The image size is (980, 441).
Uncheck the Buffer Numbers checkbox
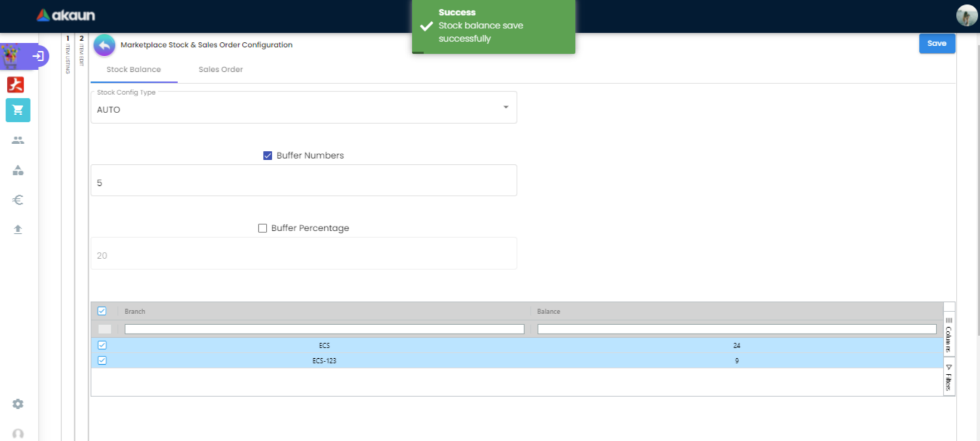[268, 156]
